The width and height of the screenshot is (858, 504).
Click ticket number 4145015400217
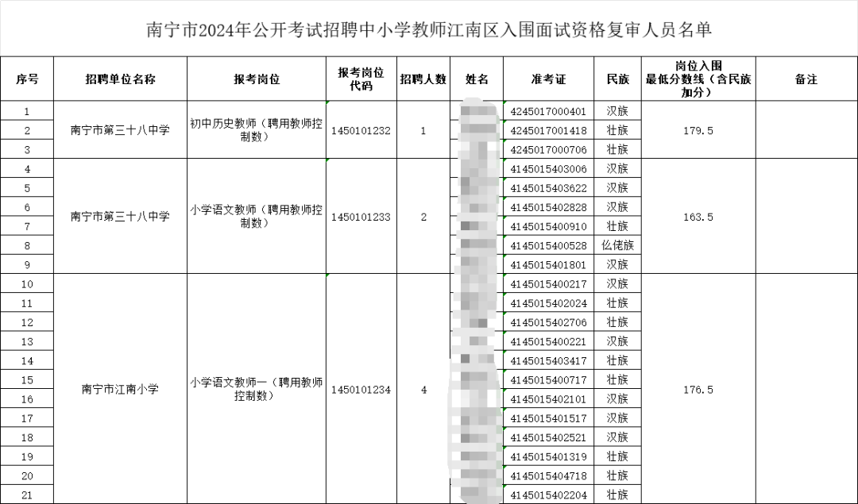click(549, 283)
